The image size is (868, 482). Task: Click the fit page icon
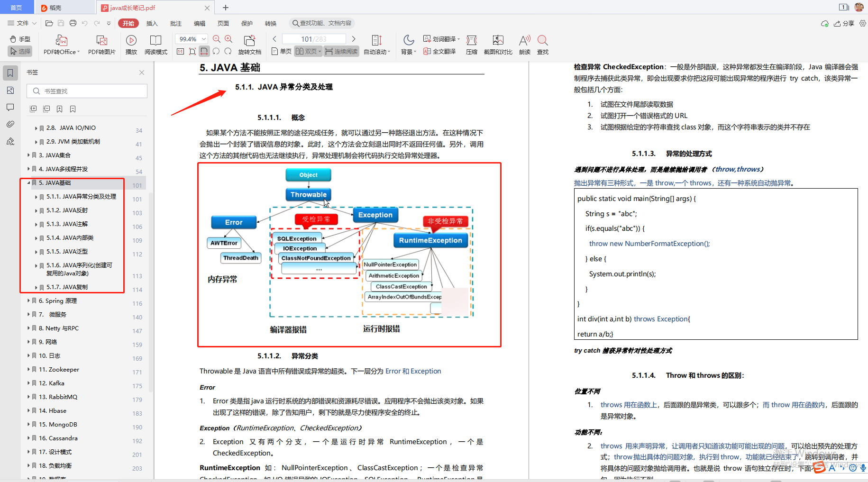pos(192,51)
